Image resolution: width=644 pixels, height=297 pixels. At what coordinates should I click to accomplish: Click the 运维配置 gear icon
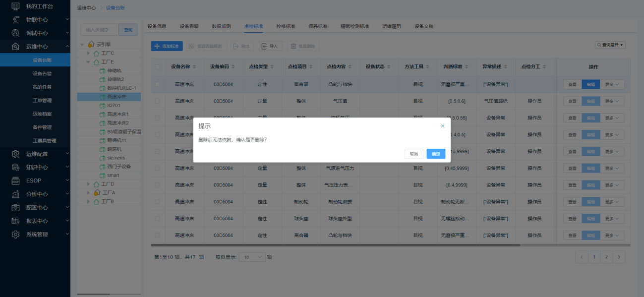(16, 154)
